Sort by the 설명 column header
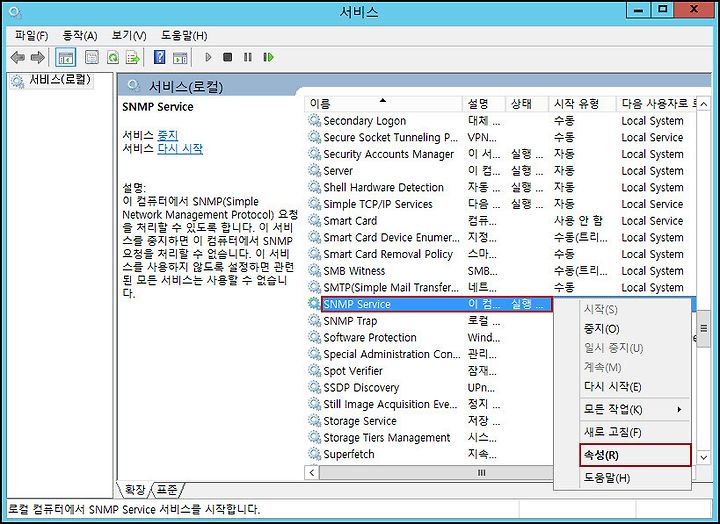Image resolution: width=720 pixels, height=524 pixels. pos(484,104)
